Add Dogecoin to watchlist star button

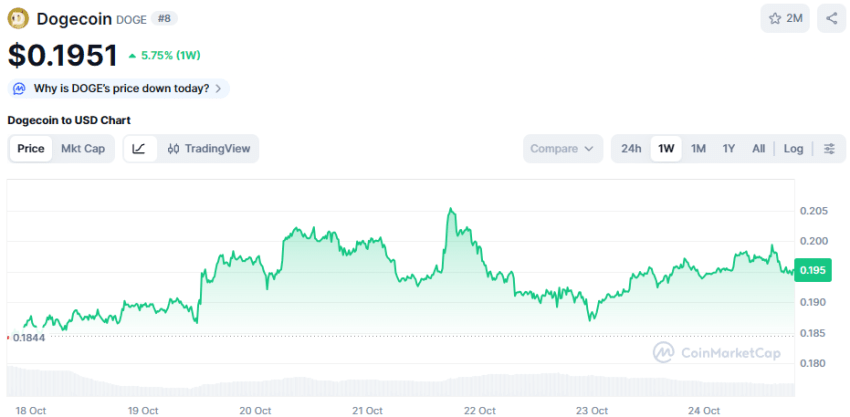(x=785, y=18)
